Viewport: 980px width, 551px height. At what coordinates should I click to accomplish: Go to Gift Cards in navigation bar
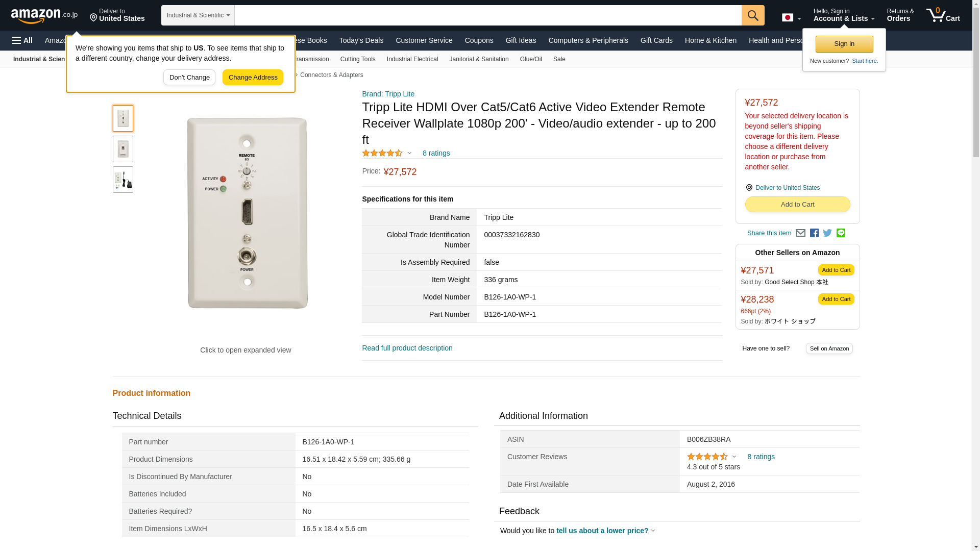tap(656, 40)
